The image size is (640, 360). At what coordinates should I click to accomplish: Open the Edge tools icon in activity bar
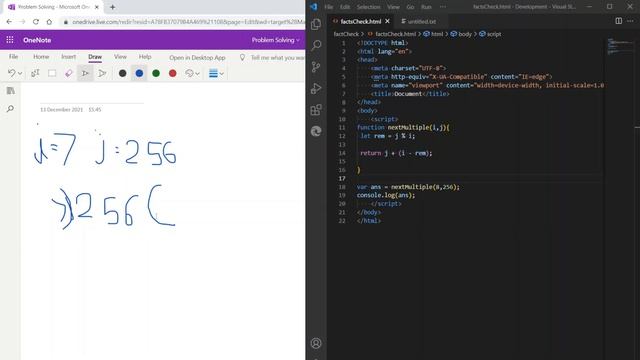316,131
